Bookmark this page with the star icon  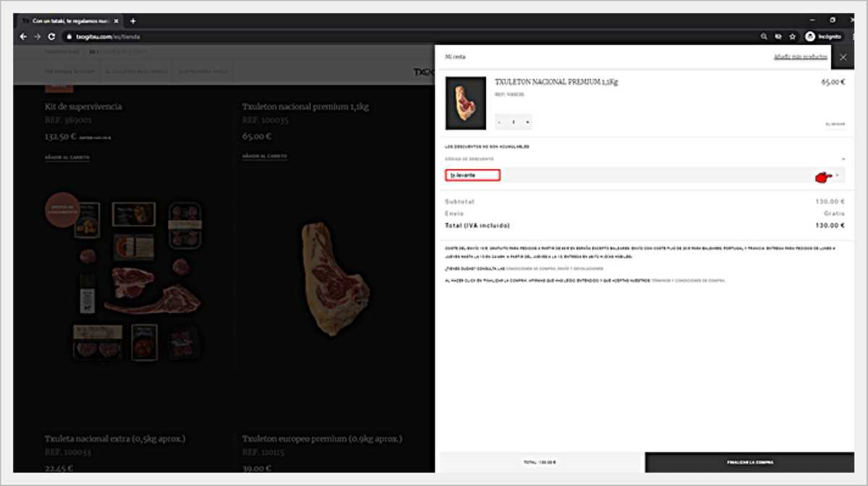point(793,36)
